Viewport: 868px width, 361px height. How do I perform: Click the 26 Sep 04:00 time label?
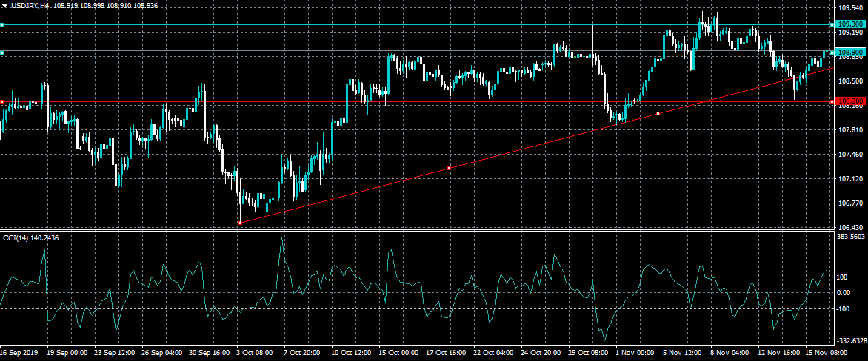tap(162, 352)
